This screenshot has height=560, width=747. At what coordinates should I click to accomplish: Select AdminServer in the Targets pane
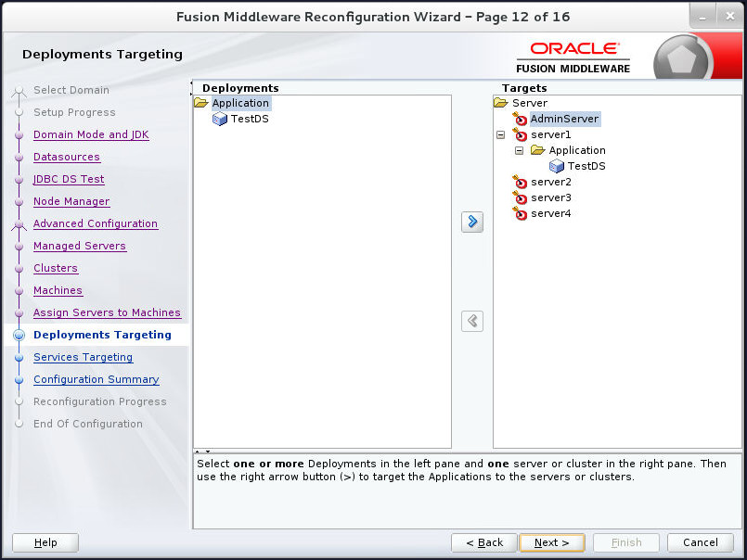click(564, 119)
